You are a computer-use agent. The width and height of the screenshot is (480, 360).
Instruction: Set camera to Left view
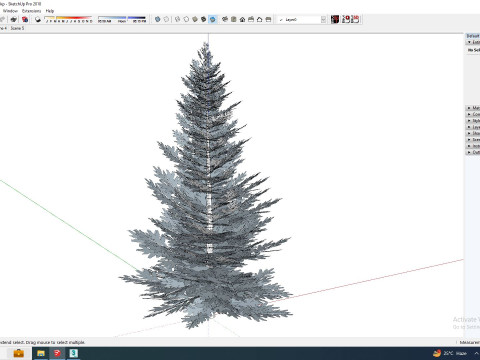[268, 19]
